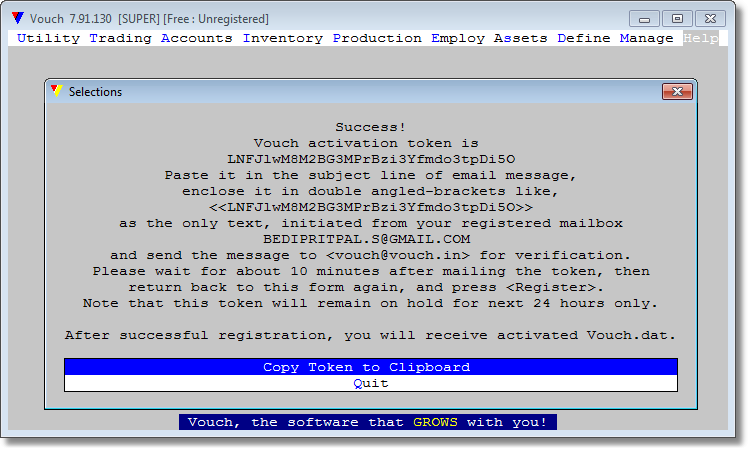Open the Utility menu

tap(48, 38)
